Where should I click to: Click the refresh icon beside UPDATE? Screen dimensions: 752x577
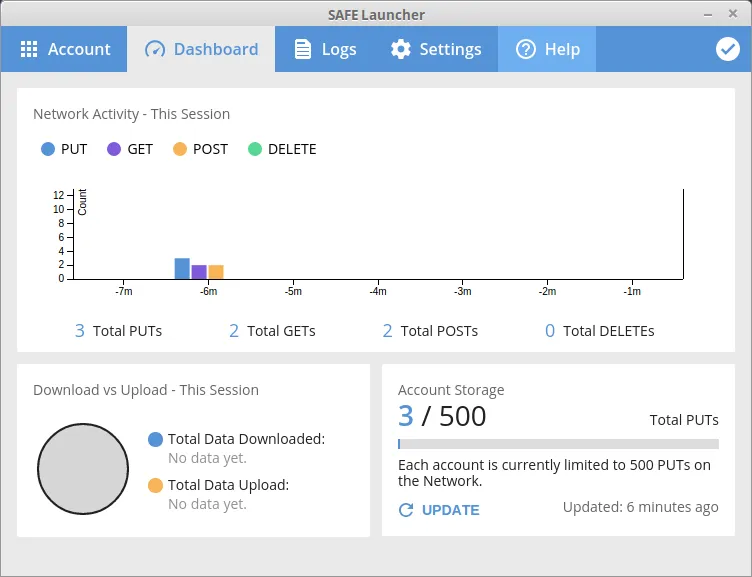click(x=406, y=510)
